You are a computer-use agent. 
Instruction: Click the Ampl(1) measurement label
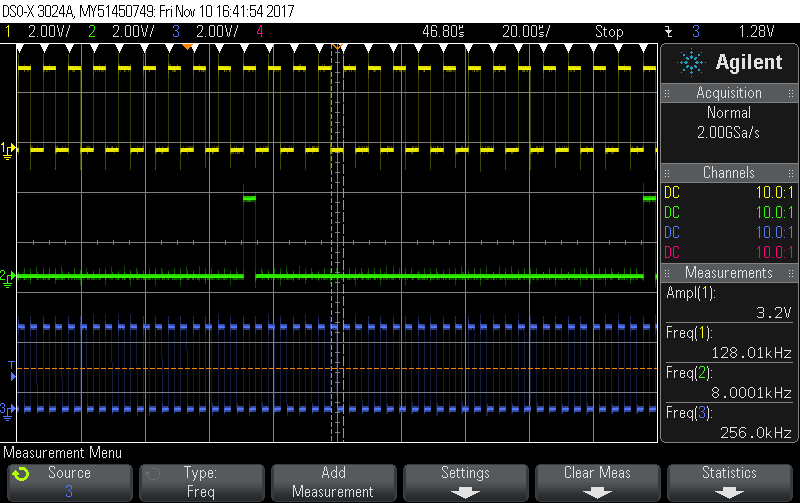[x=691, y=293]
